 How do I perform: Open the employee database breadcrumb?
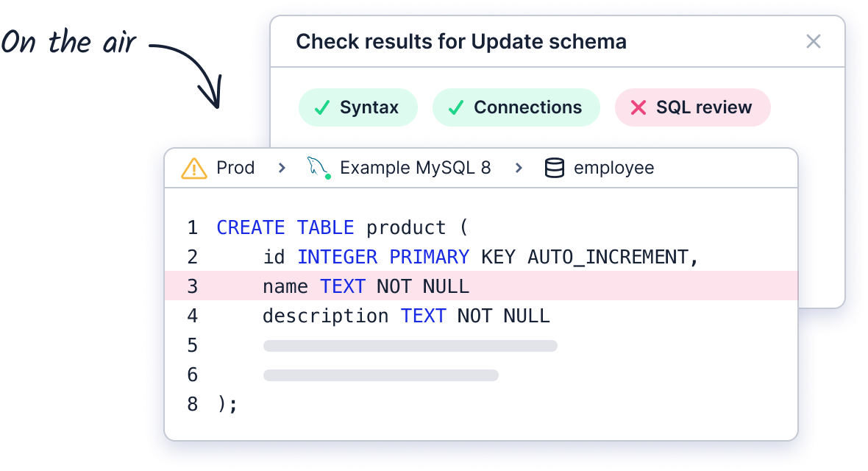614,168
